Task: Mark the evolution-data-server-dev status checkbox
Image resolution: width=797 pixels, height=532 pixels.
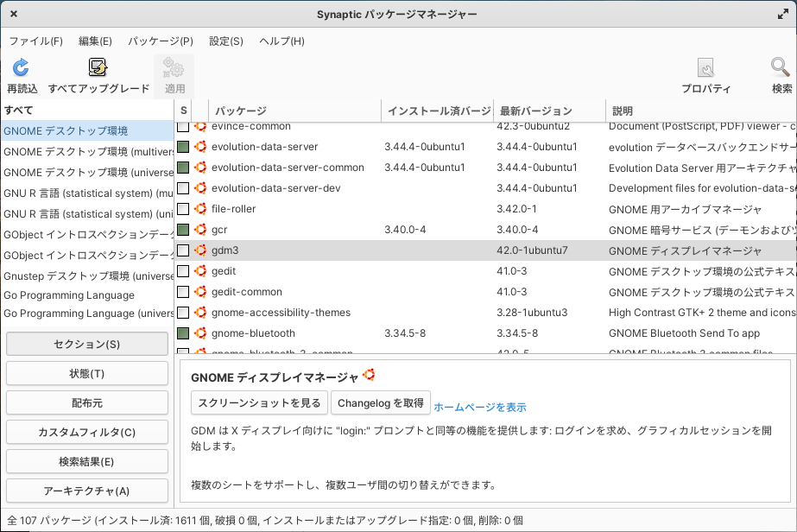Action: point(183,188)
